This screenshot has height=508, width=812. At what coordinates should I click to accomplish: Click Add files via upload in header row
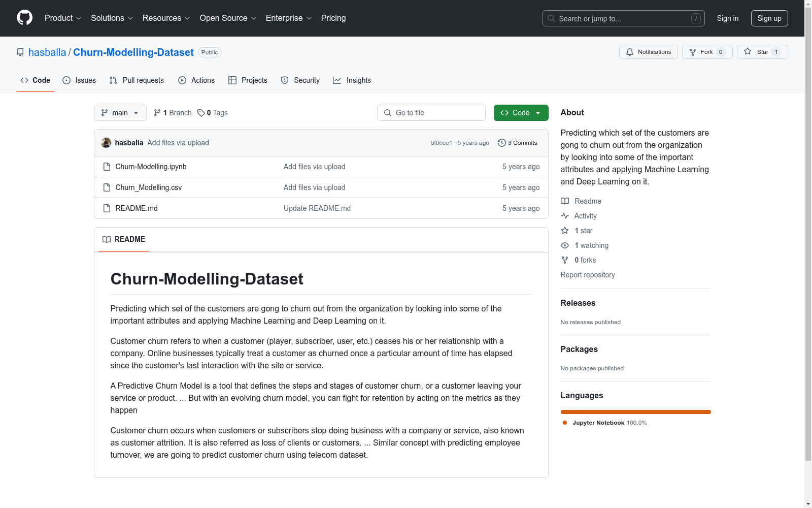[178, 143]
